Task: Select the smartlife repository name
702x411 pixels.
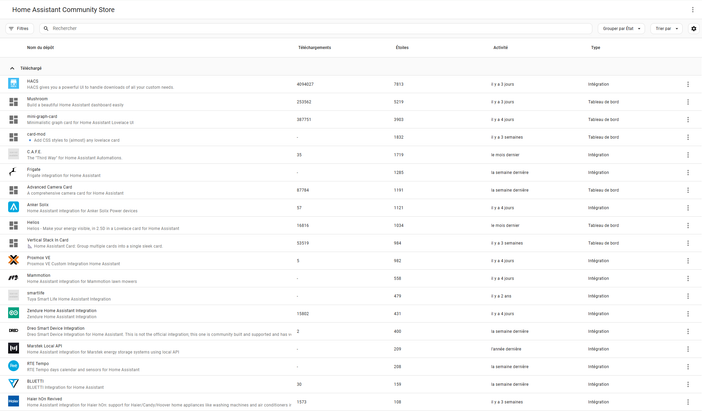Action: click(35, 293)
